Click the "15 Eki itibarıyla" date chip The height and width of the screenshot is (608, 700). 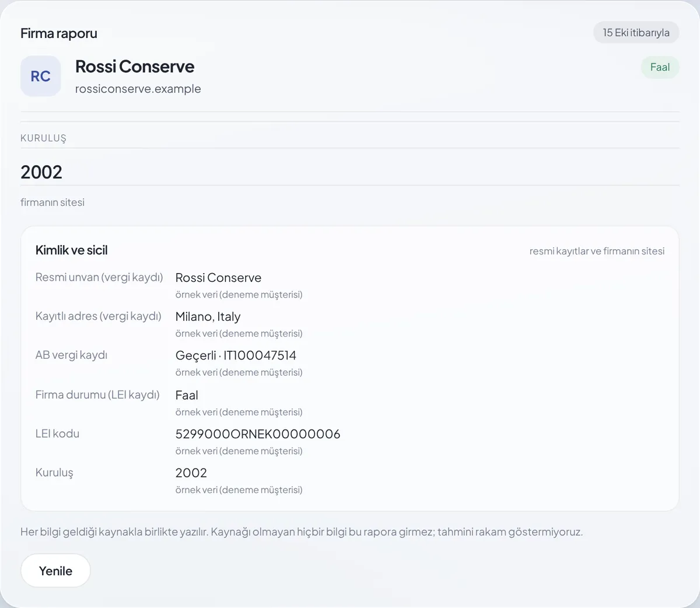point(636,33)
